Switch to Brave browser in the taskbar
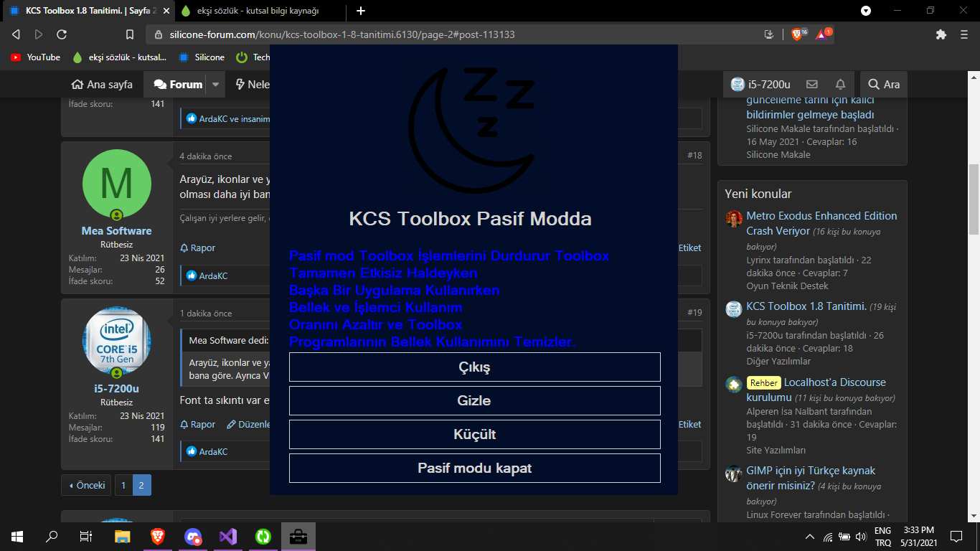 (x=157, y=536)
